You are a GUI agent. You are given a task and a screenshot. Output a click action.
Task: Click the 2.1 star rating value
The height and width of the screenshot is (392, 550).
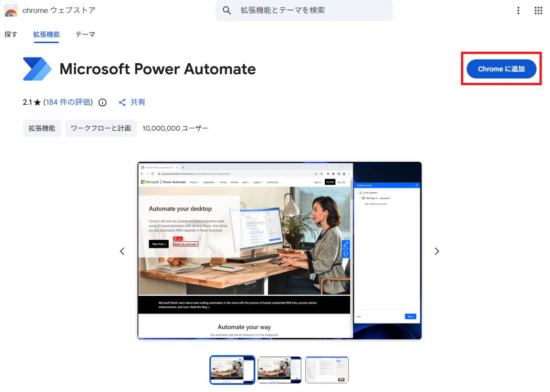[32, 102]
